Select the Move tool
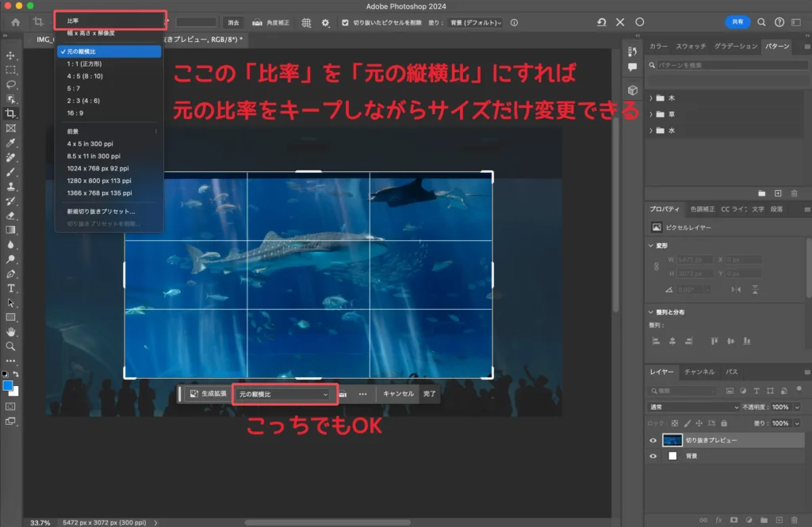This screenshot has width=812, height=527. point(11,55)
